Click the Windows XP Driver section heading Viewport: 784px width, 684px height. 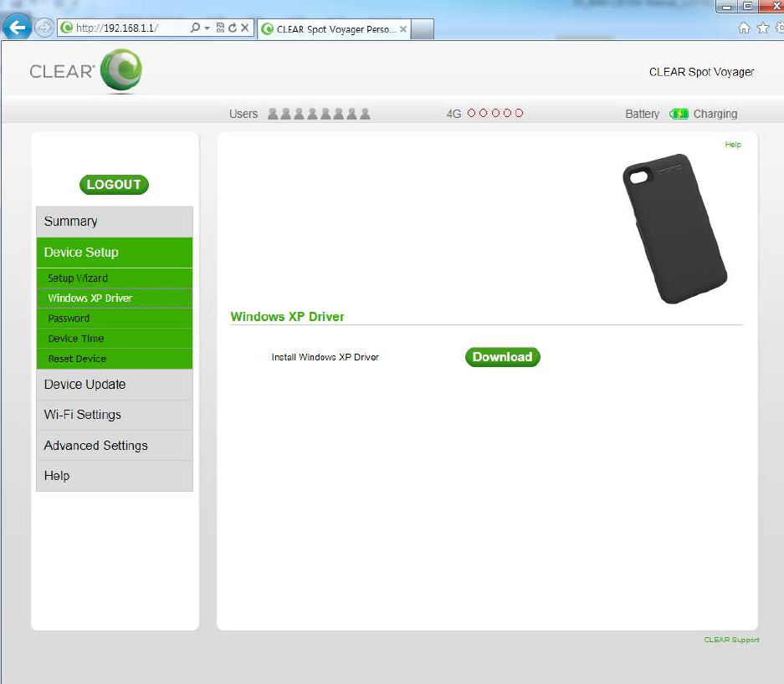point(287,317)
